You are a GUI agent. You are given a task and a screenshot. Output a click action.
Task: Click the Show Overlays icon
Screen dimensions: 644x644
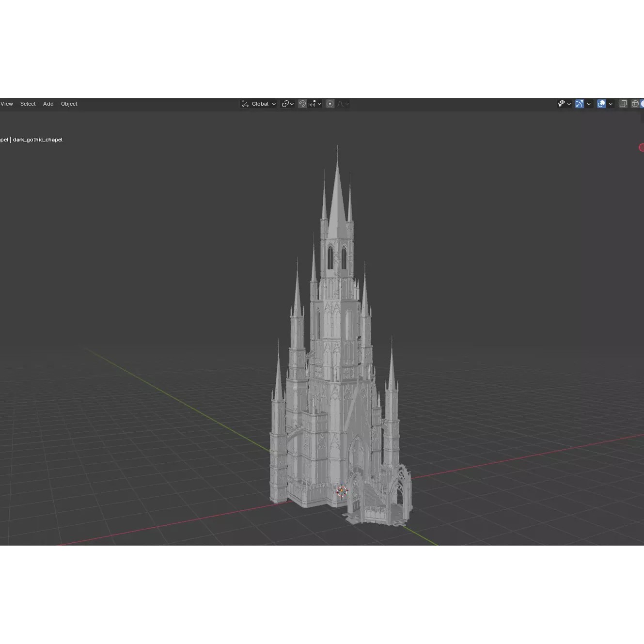(x=601, y=104)
